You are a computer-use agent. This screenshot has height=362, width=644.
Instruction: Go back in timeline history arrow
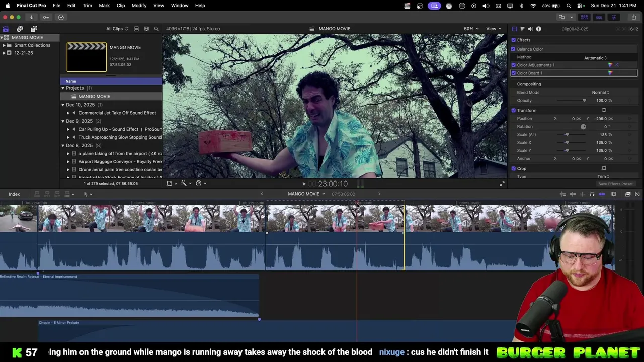(262, 194)
